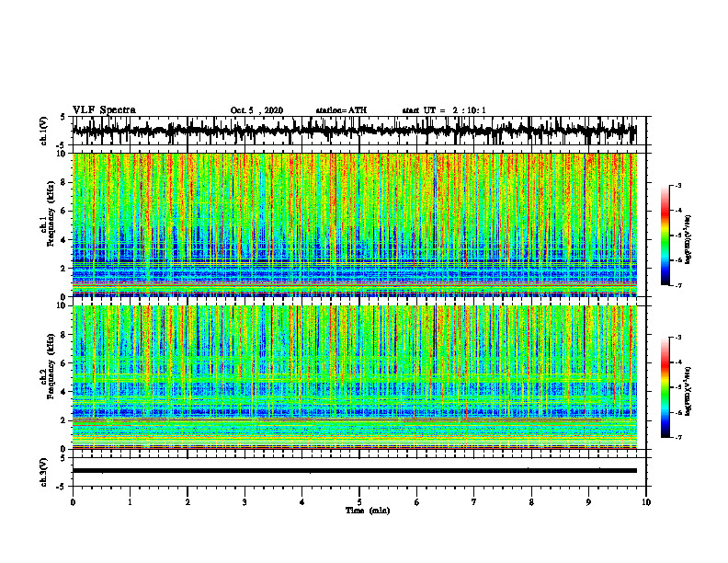Image resolution: width=728 pixels, height=563 pixels.
Task: Click the "Time (min)" axis title
Action: [368, 511]
